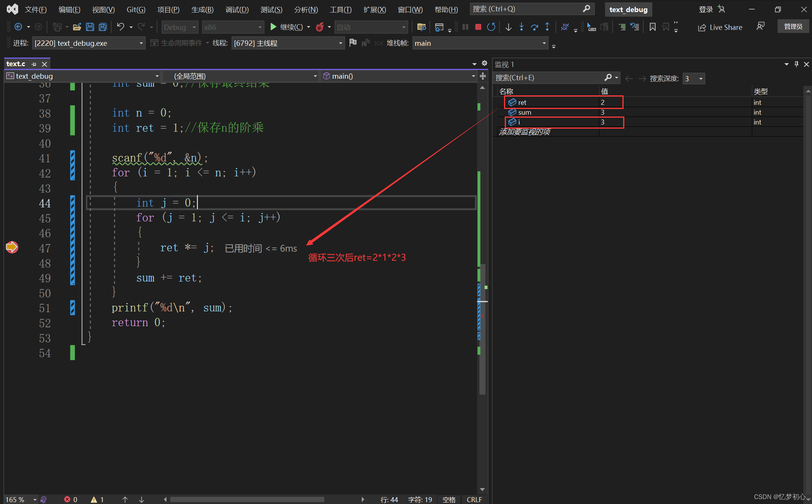Click the editor settings gear icon
The image size is (812, 504).
(x=484, y=63)
